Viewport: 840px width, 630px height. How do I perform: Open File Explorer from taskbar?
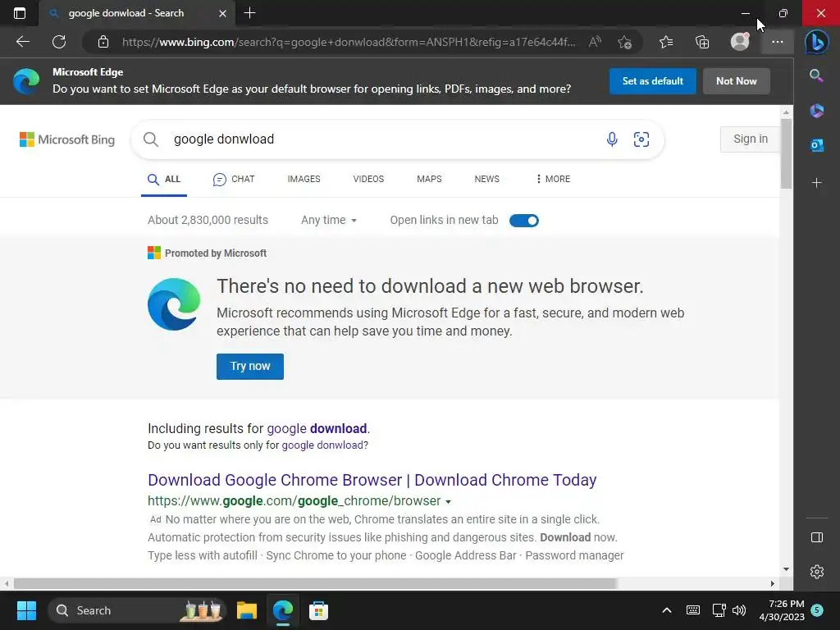[x=247, y=610]
